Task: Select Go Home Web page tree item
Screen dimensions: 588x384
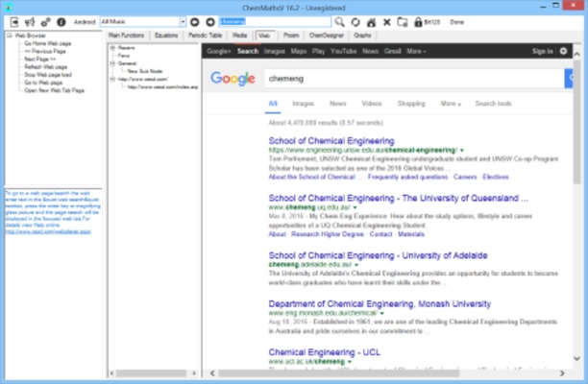Action: tap(48, 43)
